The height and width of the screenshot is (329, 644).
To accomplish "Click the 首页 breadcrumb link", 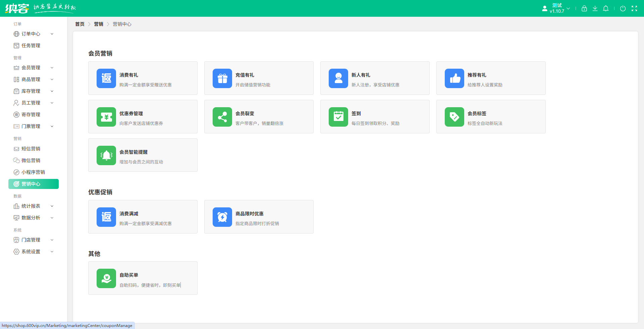I will 79,24.
